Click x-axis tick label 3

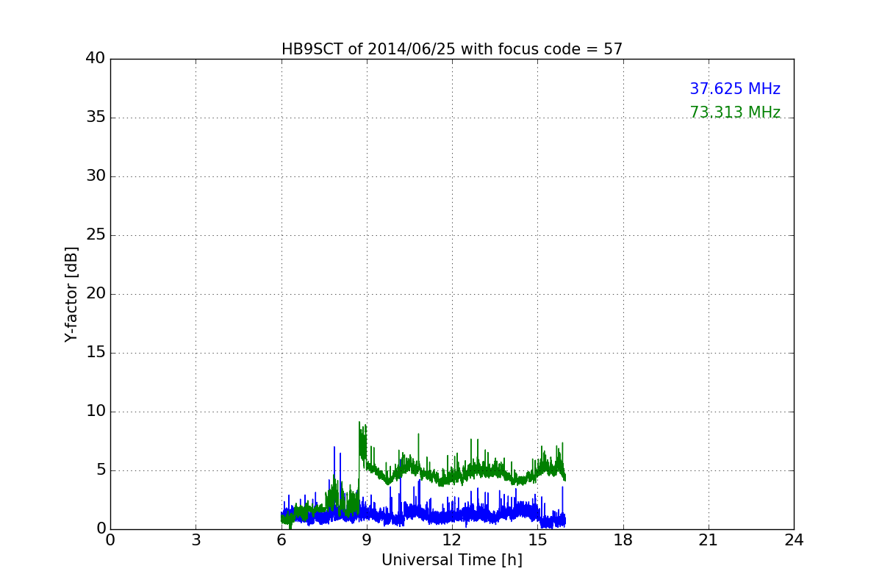click(x=196, y=540)
